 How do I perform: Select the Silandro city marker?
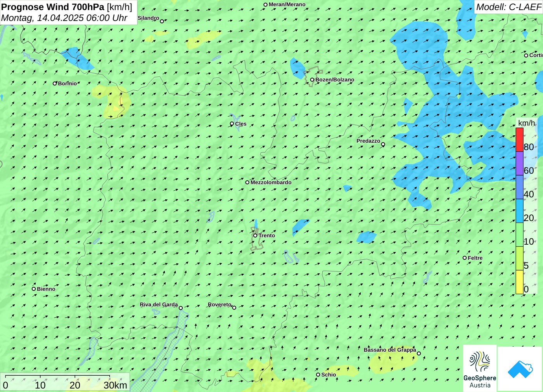pos(162,21)
